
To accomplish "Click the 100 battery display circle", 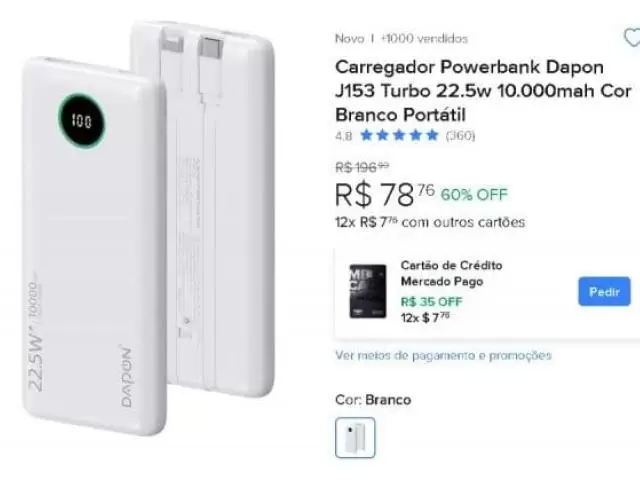I will point(82,121).
